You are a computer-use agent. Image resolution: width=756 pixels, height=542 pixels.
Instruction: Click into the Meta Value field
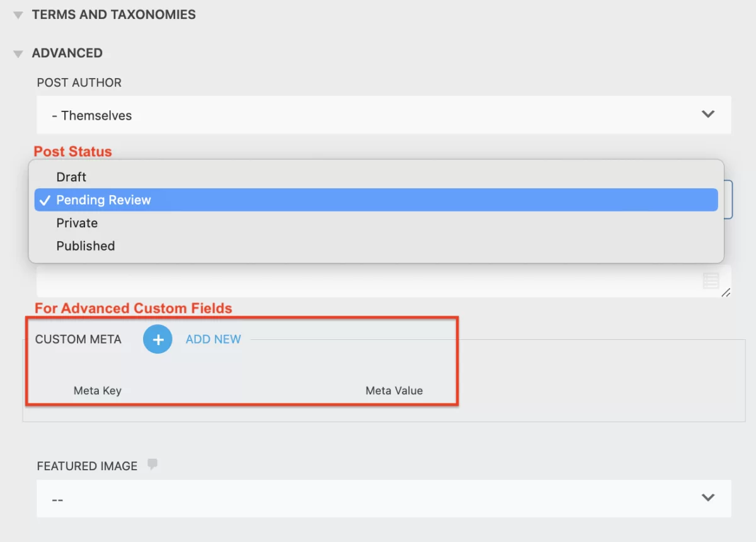[394, 390]
